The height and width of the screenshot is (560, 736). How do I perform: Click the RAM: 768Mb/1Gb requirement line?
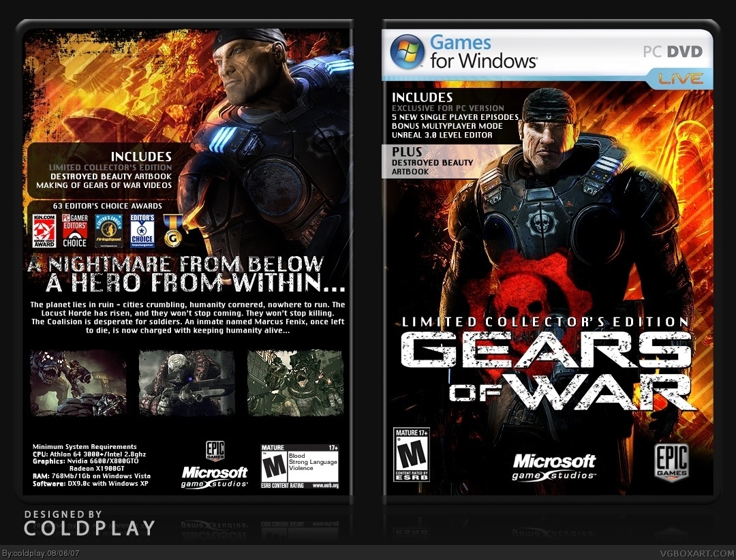click(91, 476)
